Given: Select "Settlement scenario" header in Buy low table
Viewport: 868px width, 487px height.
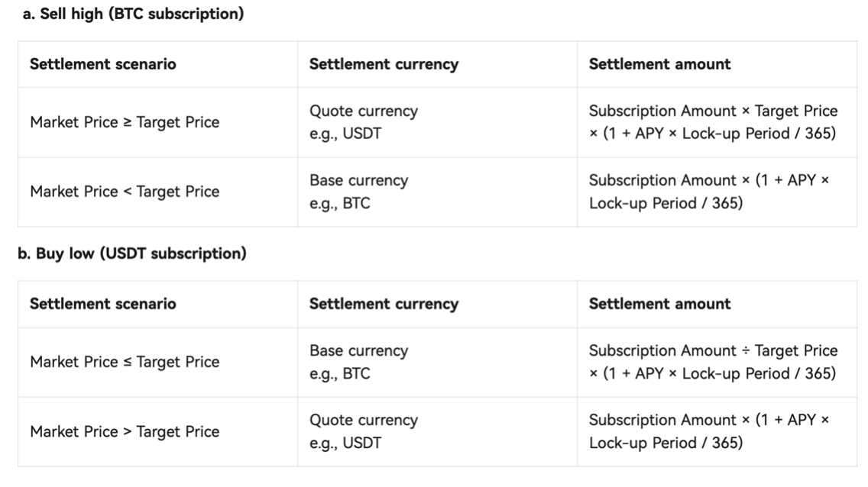Looking at the screenshot, I should click(x=103, y=304).
